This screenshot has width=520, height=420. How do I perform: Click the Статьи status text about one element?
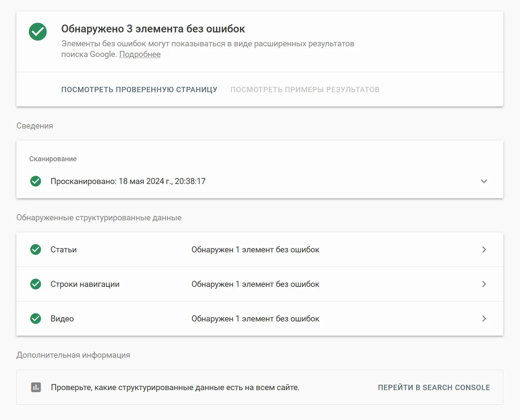[x=255, y=250]
